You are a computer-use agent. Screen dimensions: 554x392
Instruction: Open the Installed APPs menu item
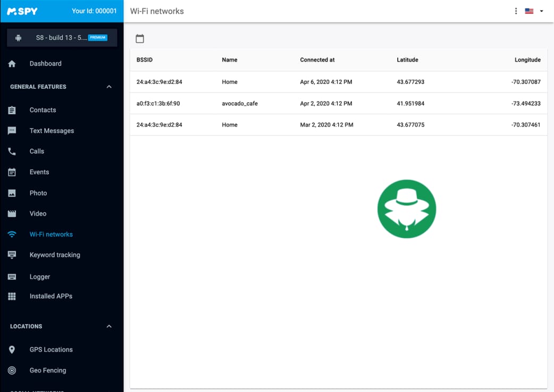[51, 296]
